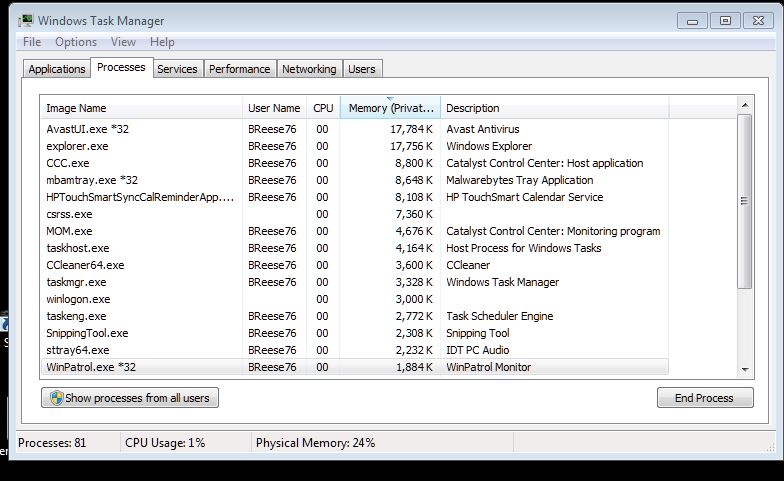Sort processes by Image Name header

[142, 108]
